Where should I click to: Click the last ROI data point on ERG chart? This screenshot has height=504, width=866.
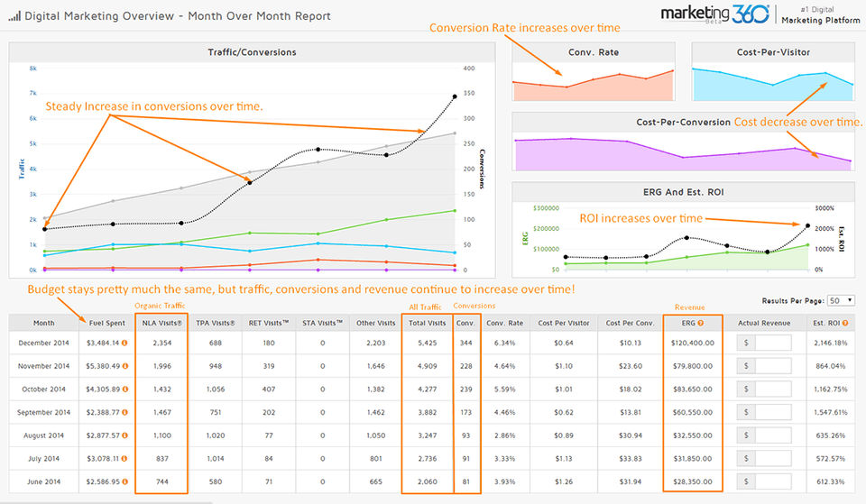pyautogui.click(x=807, y=225)
